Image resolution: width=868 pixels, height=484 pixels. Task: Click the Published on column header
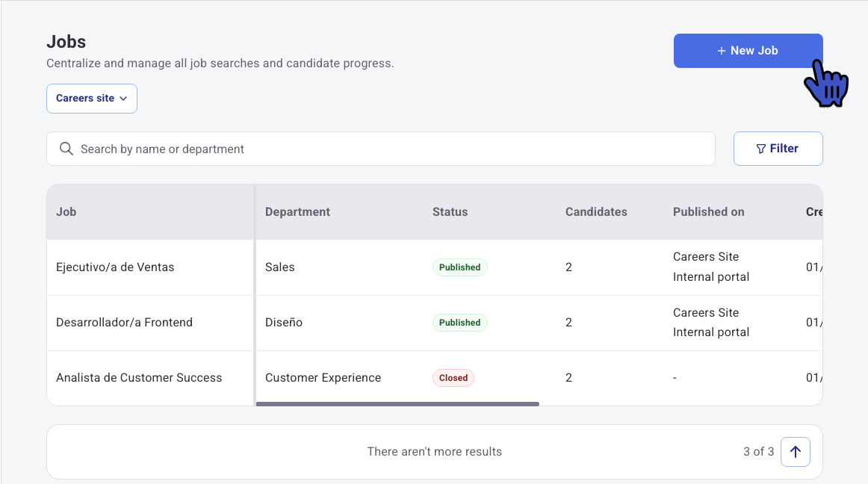click(709, 212)
